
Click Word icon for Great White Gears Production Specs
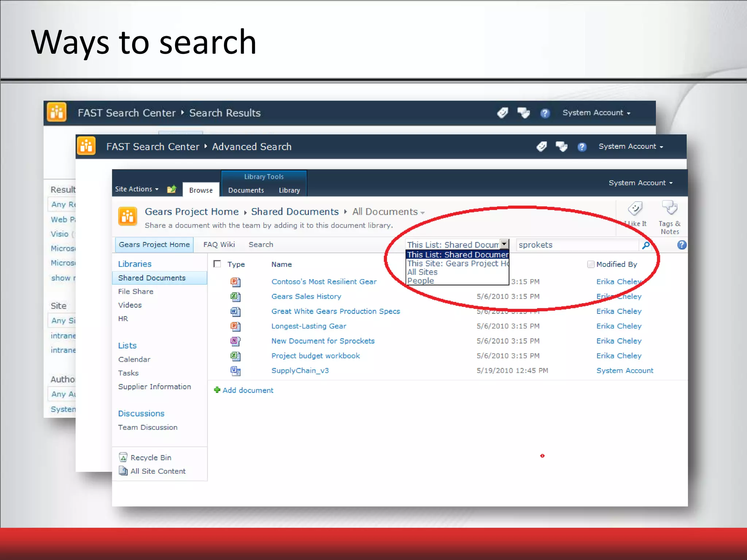click(x=235, y=312)
